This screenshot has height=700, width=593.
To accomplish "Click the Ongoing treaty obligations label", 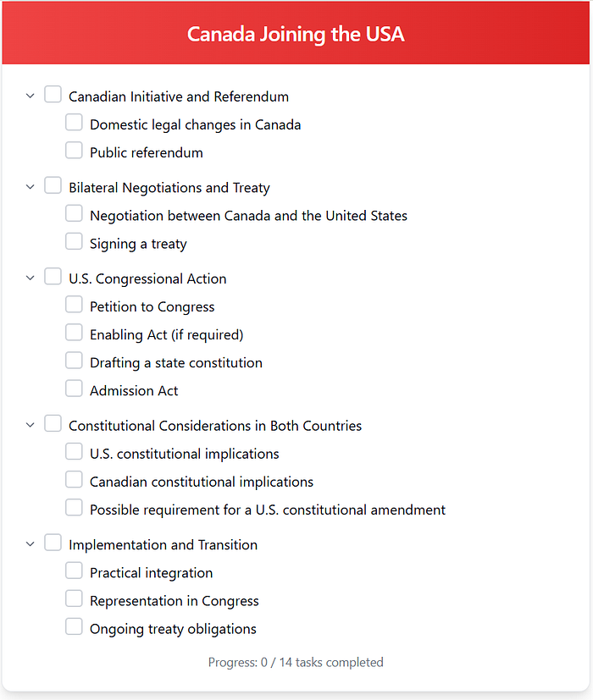I will coord(173,629).
